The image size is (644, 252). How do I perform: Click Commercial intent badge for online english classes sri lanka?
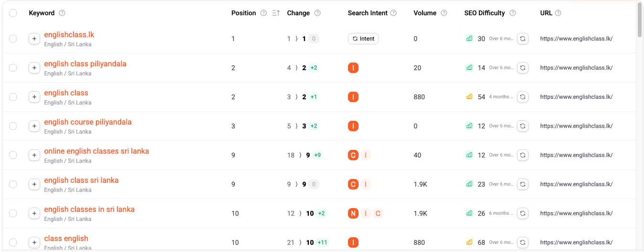(353, 155)
